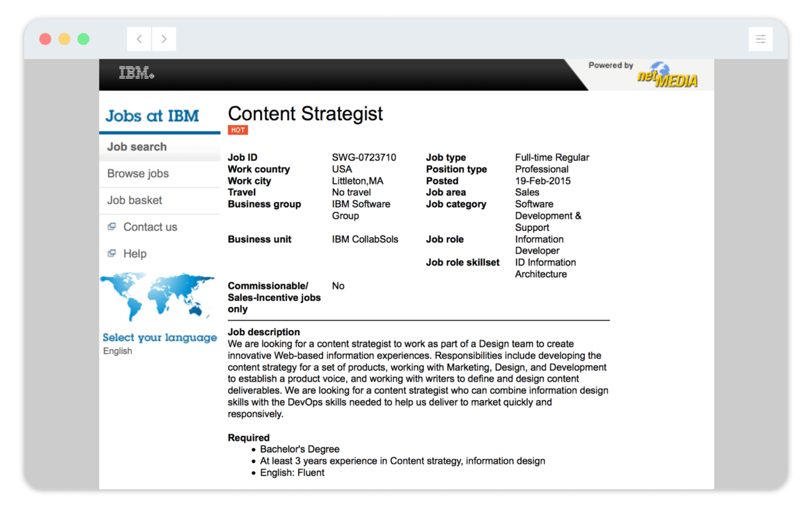Image resolution: width=812 pixels, height=508 pixels.
Task: Click the blue world map graphic
Action: click(x=159, y=296)
